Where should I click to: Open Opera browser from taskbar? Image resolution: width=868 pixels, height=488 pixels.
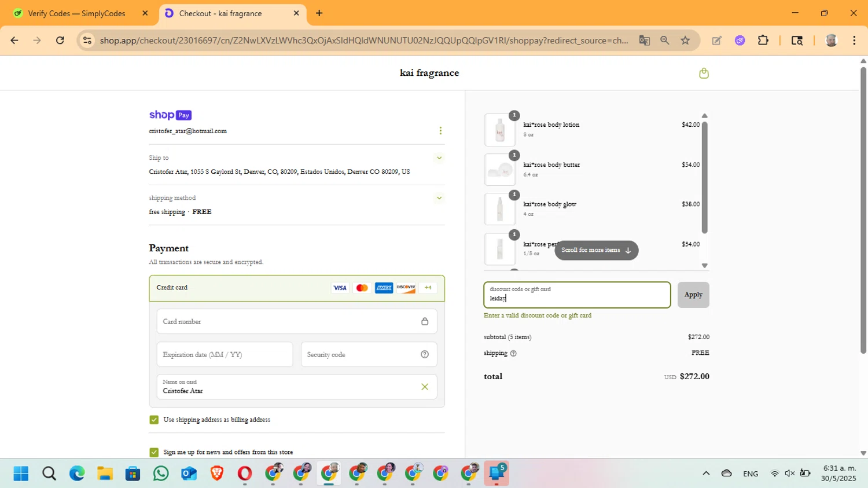tap(245, 474)
